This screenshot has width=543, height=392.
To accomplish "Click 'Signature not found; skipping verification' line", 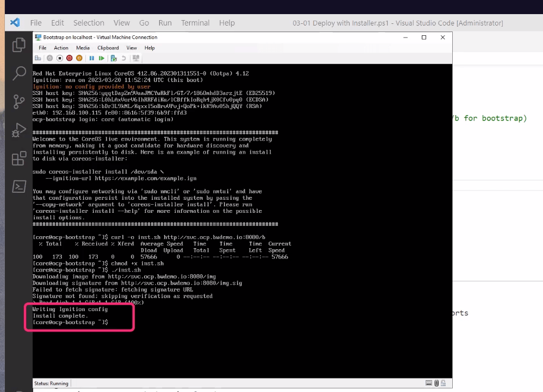I will [123, 296].
